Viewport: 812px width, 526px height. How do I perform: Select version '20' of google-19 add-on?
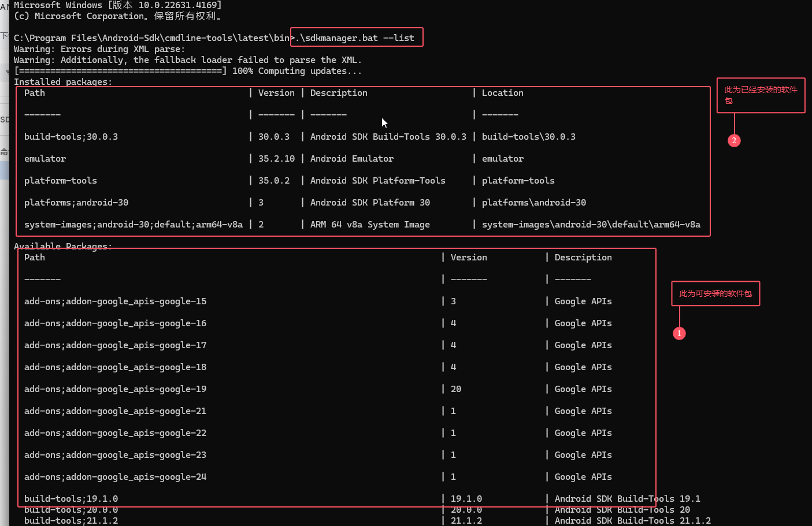click(456, 389)
